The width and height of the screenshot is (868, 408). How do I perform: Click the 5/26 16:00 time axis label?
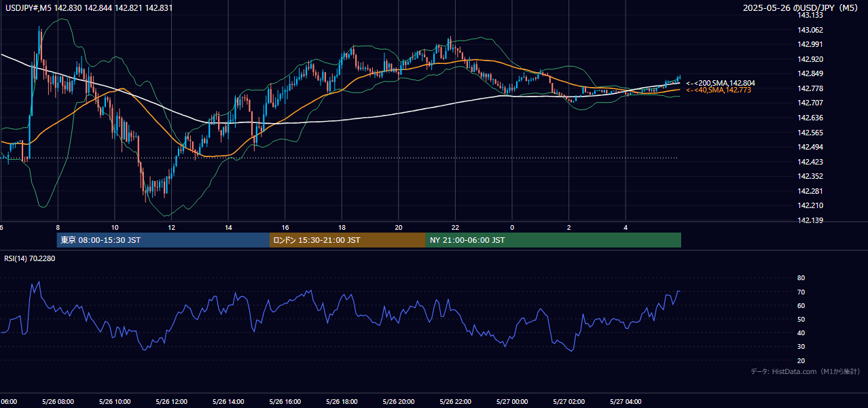(285, 402)
